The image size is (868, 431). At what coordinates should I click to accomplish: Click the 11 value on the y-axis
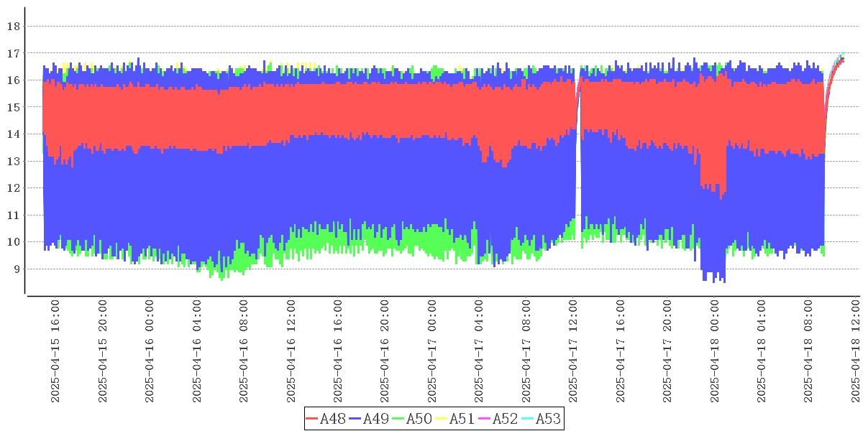tap(12, 215)
